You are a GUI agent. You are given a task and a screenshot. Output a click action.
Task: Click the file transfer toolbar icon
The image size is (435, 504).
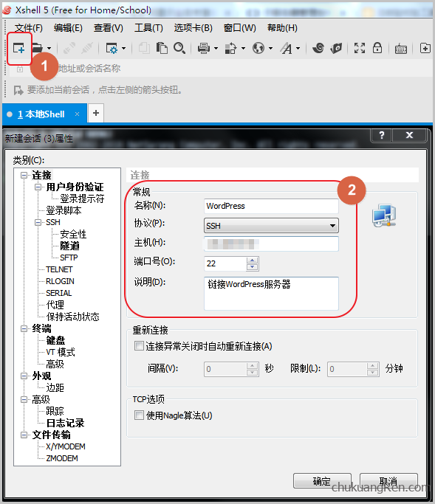[230, 48]
